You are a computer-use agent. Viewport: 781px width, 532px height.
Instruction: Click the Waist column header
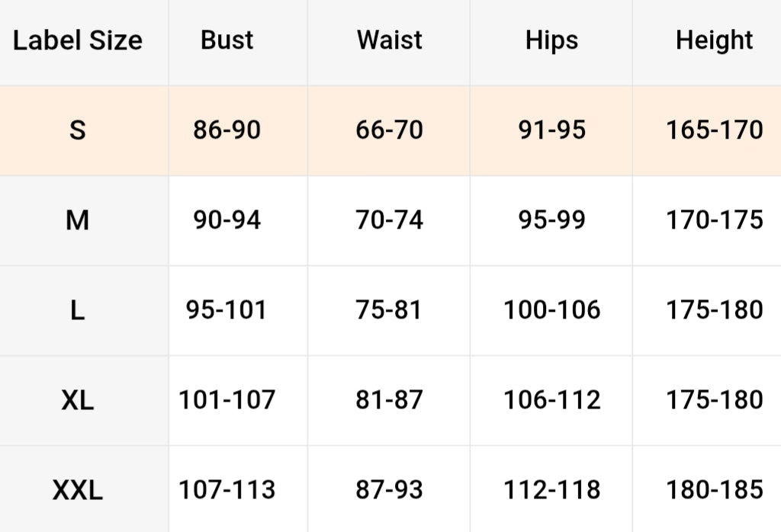390,40
